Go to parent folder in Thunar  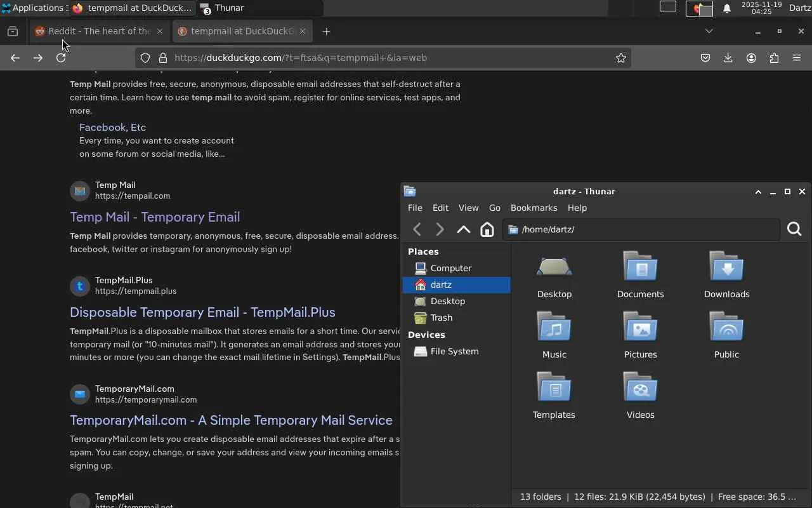click(464, 229)
